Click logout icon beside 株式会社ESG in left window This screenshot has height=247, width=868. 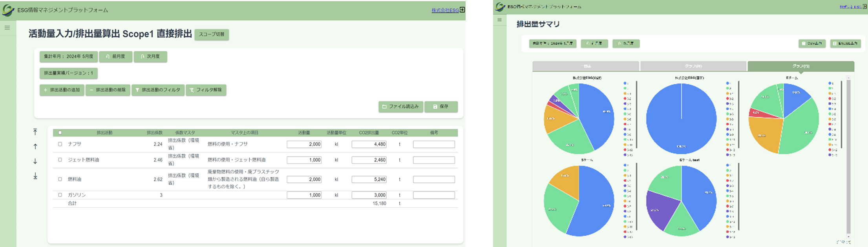pos(462,10)
